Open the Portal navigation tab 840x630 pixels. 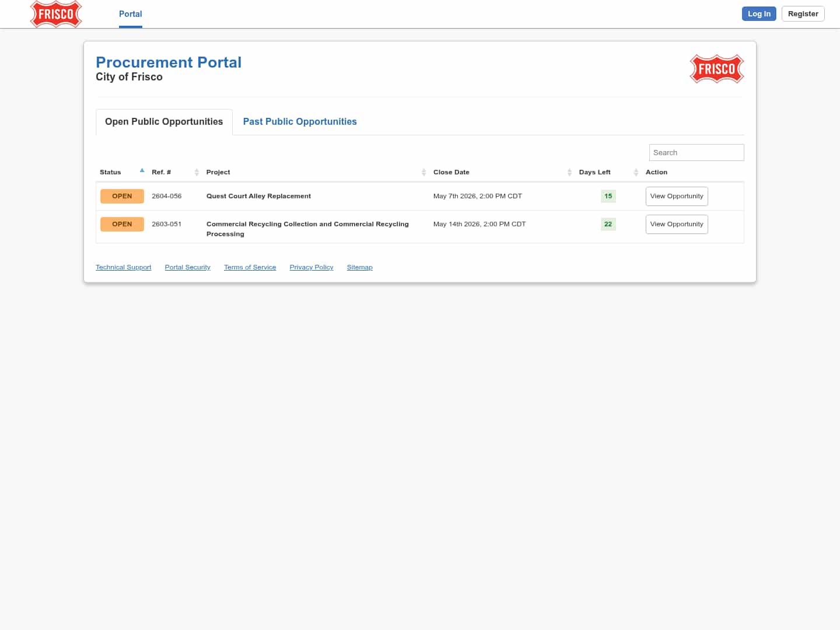pyautogui.click(x=130, y=14)
